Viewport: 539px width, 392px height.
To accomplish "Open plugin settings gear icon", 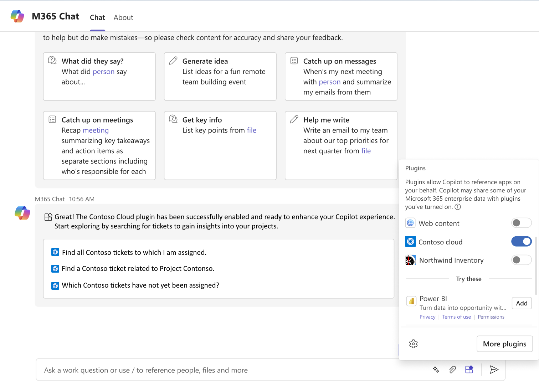I will coord(414,344).
